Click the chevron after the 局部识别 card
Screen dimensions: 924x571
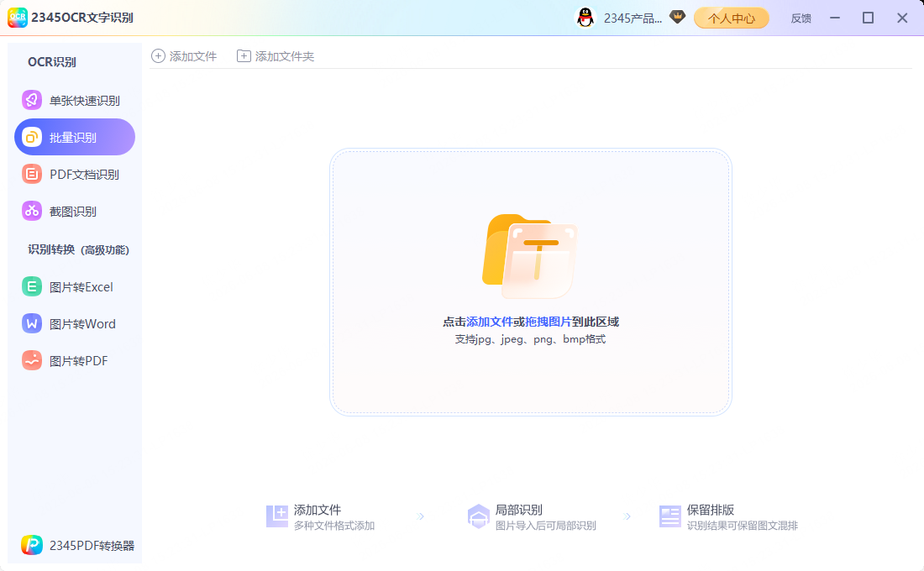pos(627,516)
